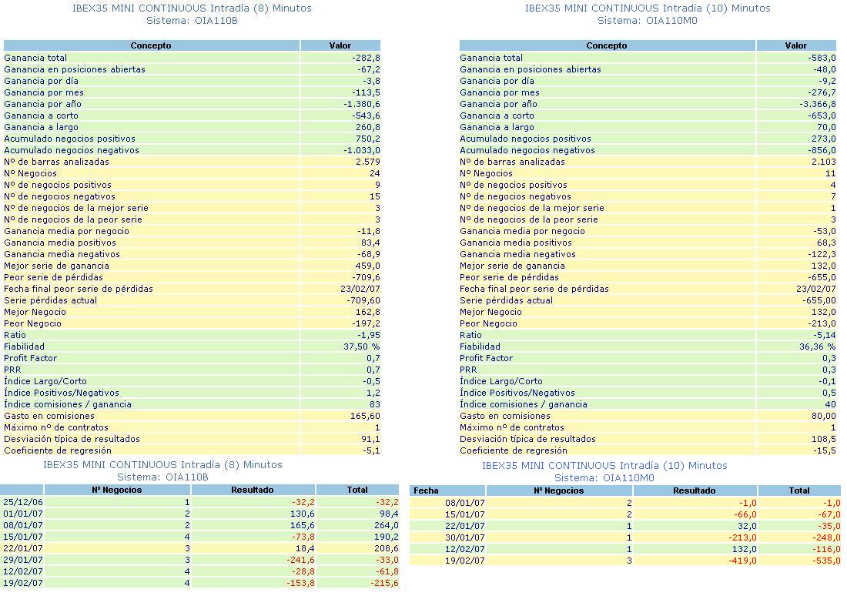Select Mejor Negocio value 162,8

pos(367,313)
